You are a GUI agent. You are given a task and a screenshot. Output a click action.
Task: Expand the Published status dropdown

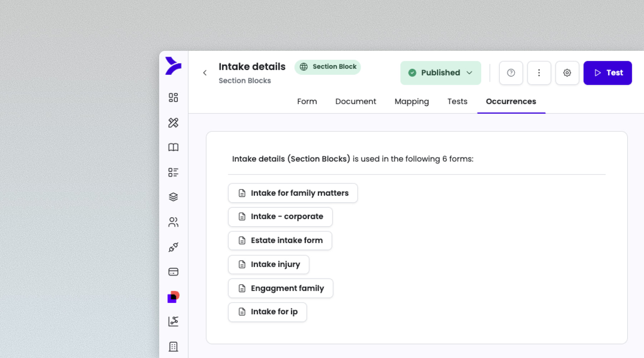tap(440, 73)
